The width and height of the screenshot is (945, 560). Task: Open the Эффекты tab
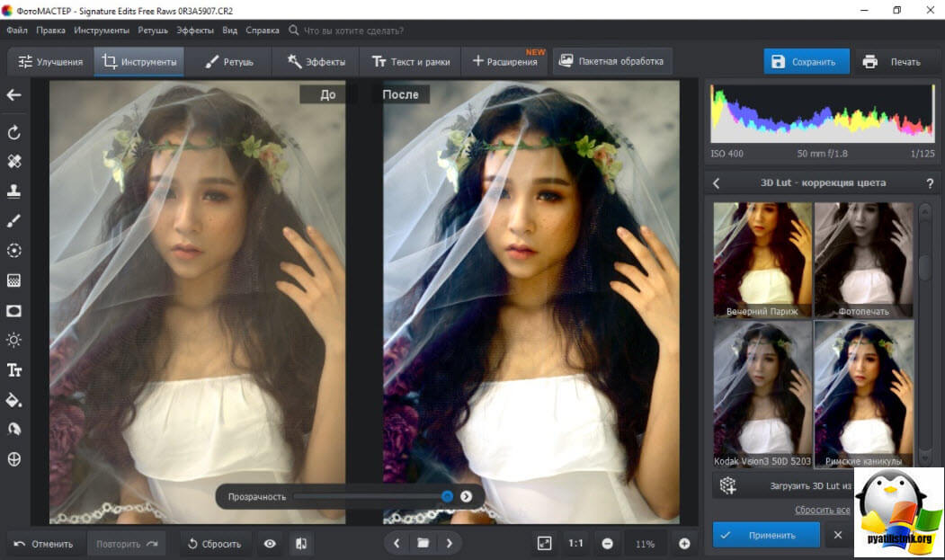tap(316, 61)
